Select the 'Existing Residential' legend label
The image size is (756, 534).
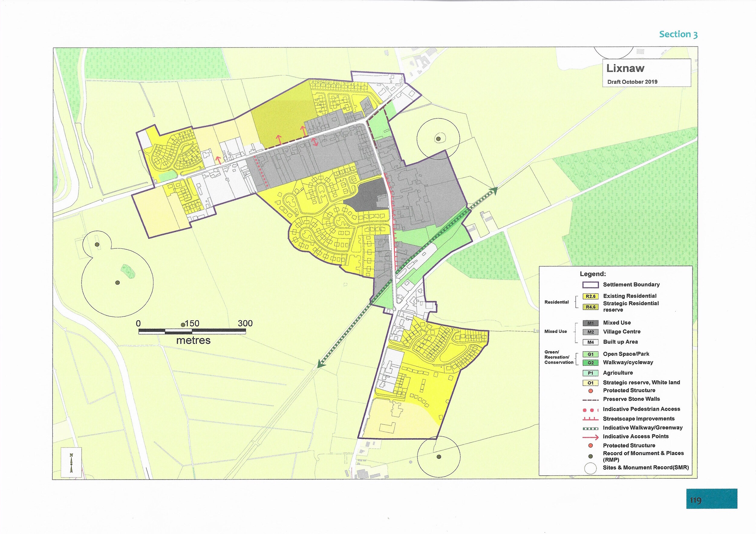(x=630, y=296)
